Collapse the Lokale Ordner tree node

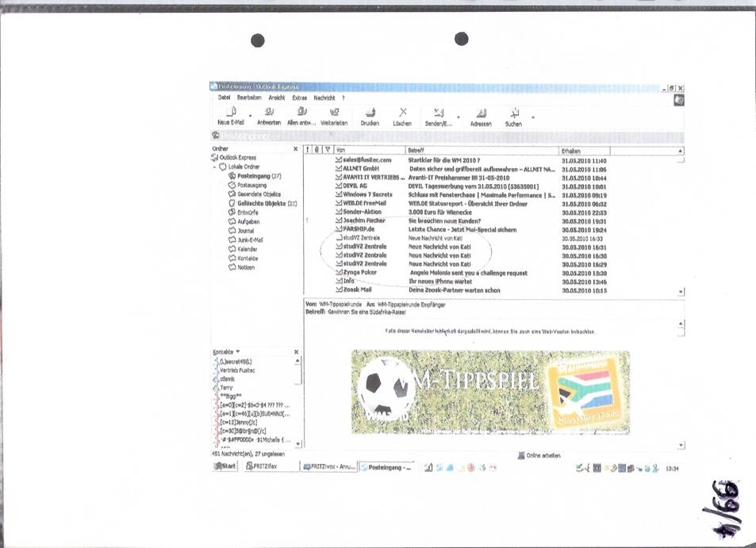click(214, 167)
